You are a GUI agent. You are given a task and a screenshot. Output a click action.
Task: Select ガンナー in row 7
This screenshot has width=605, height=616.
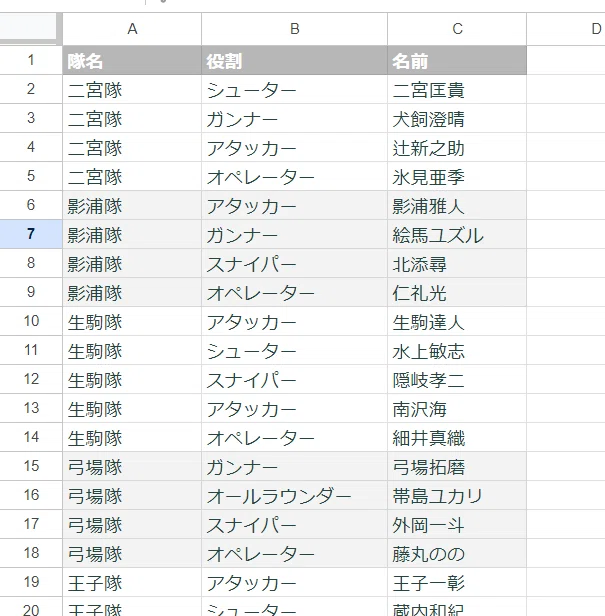[x=294, y=234]
